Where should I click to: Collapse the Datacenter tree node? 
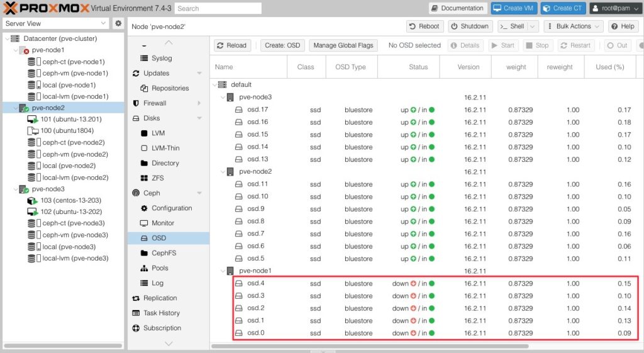(7, 38)
